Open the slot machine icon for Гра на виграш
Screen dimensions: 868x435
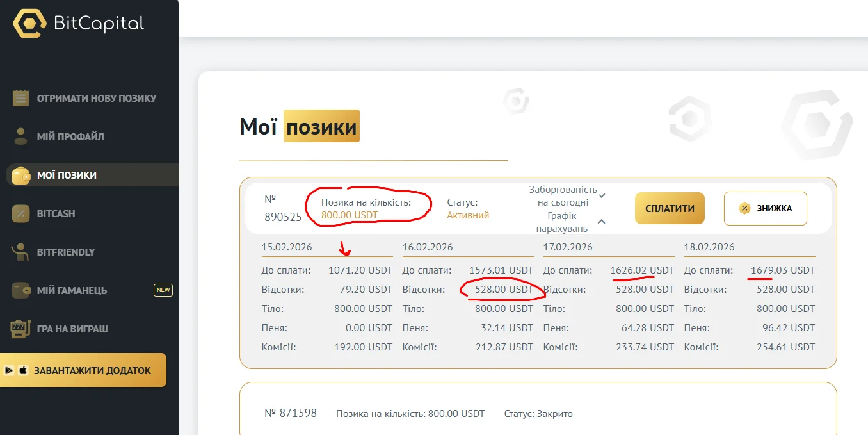coord(21,329)
